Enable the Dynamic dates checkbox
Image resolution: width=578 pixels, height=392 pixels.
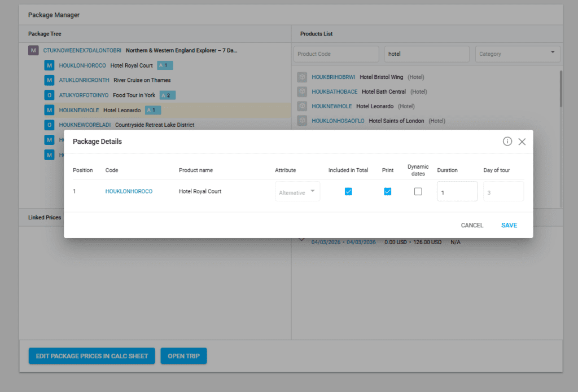[x=418, y=191]
